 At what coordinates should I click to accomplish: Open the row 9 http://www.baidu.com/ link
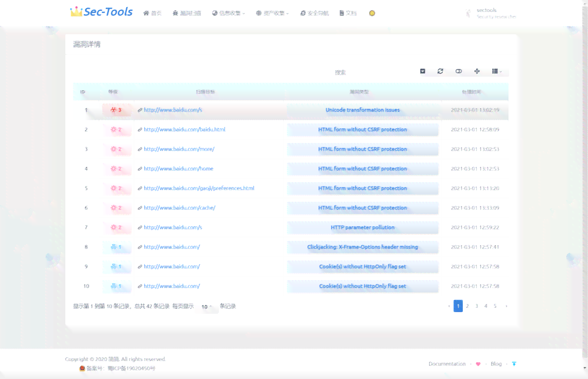171,266
